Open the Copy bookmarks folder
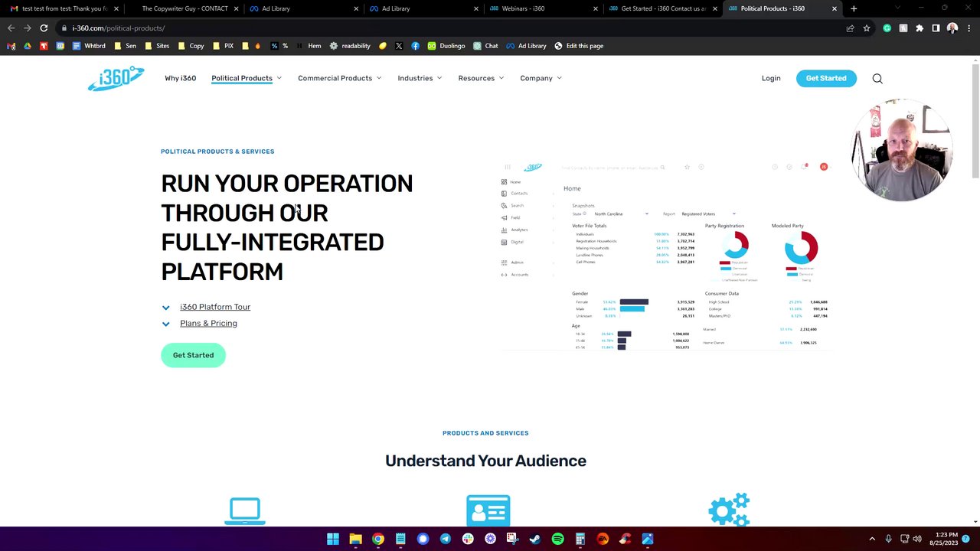980x551 pixels. tap(191, 46)
